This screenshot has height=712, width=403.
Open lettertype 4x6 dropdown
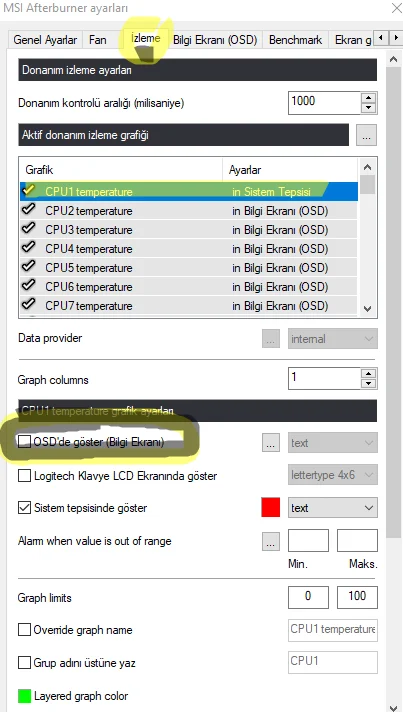[x=333, y=475]
